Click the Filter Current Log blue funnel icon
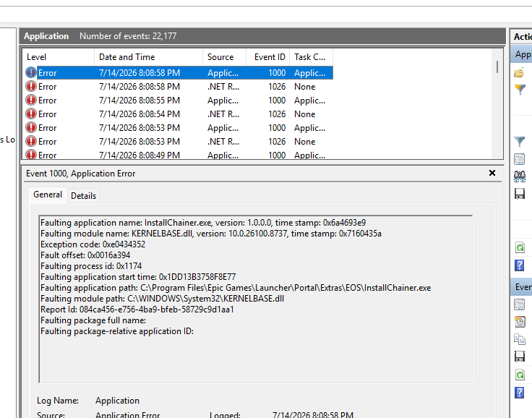The image size is (532, 418). tap(520, 141)
